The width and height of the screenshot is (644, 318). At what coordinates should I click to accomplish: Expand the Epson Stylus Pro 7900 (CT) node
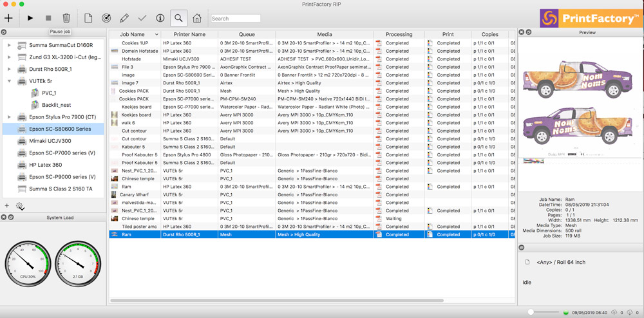click(x=9, y=117)
